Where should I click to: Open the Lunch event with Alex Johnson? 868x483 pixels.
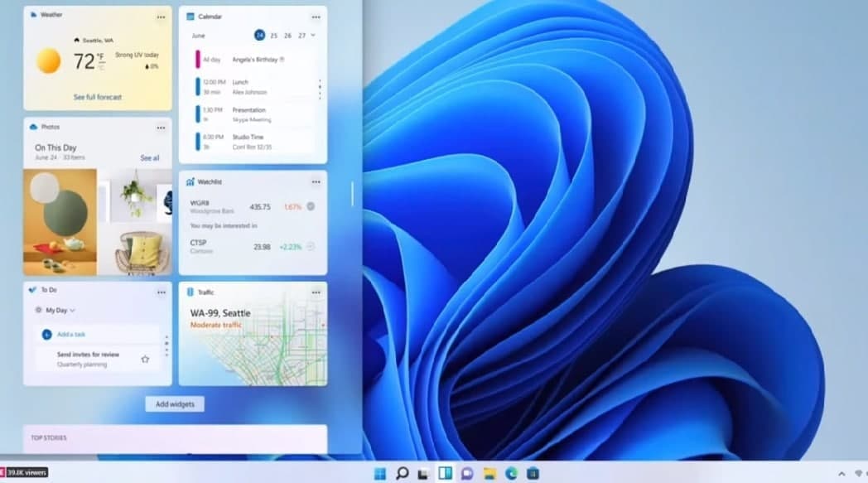point(253,87)
